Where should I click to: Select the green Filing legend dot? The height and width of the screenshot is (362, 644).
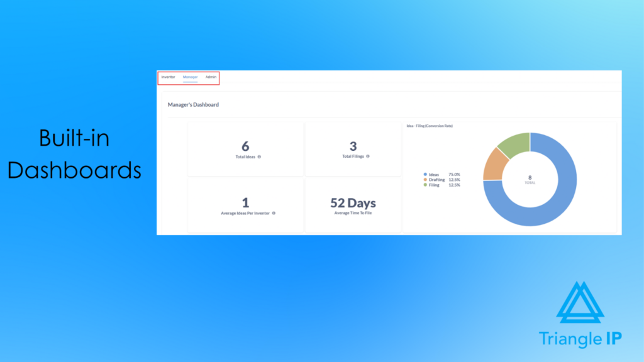tap(425, 185)
